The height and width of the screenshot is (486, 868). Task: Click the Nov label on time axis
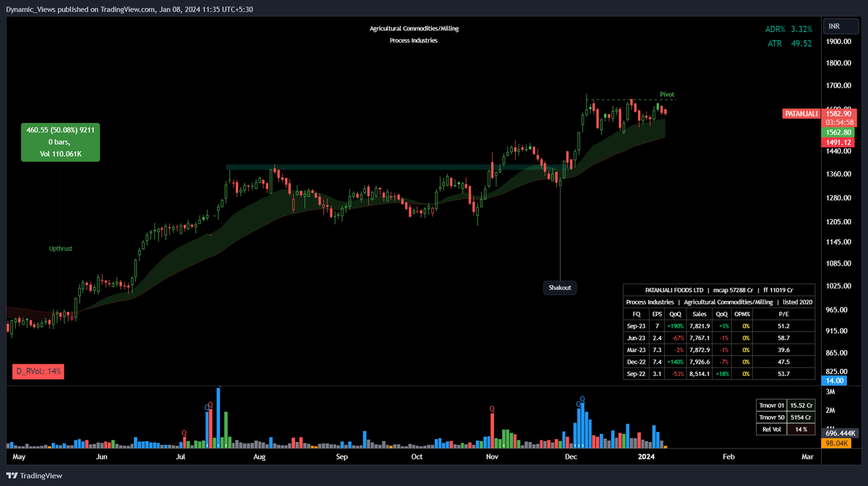(492, 457)
